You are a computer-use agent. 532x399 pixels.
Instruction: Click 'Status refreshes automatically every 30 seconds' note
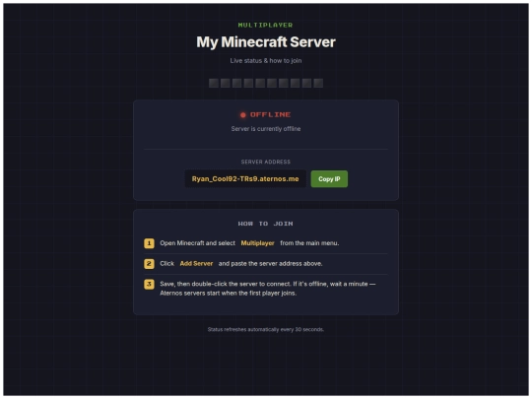click(266, 329)
